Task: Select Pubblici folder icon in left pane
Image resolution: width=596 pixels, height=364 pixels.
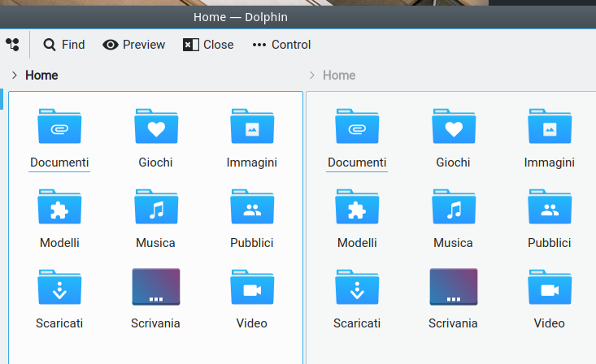Action: (252, 207)
